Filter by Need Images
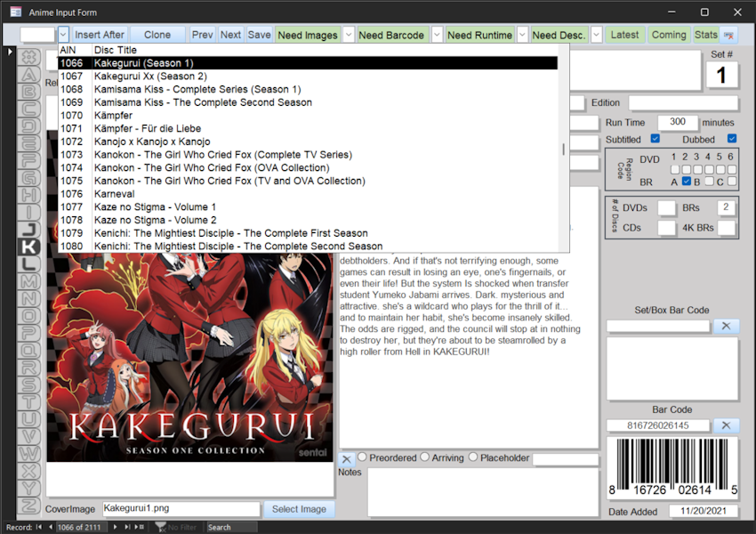 click(x=308, y=35)
